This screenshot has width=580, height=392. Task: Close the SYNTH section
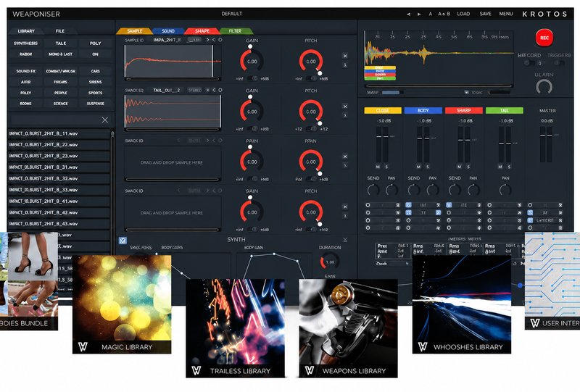345,240
